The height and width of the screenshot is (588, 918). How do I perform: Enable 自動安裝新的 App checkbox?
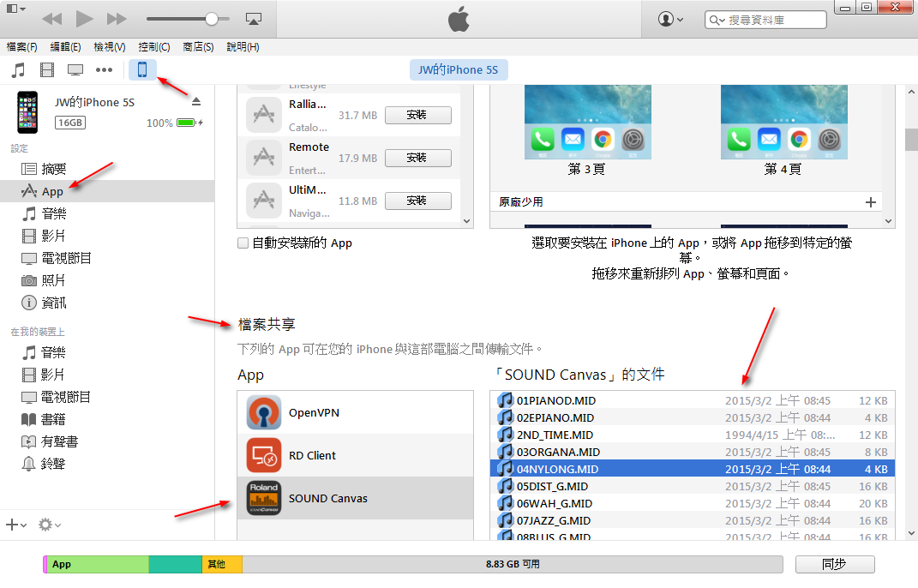(x=243, y=243)
